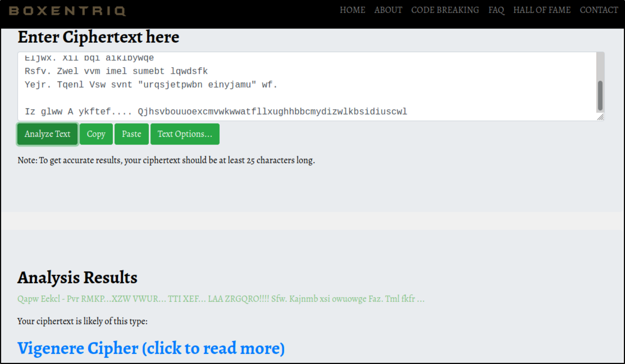Click the Analyze Text button
625x364 pixels.
[x=47, y=134]
